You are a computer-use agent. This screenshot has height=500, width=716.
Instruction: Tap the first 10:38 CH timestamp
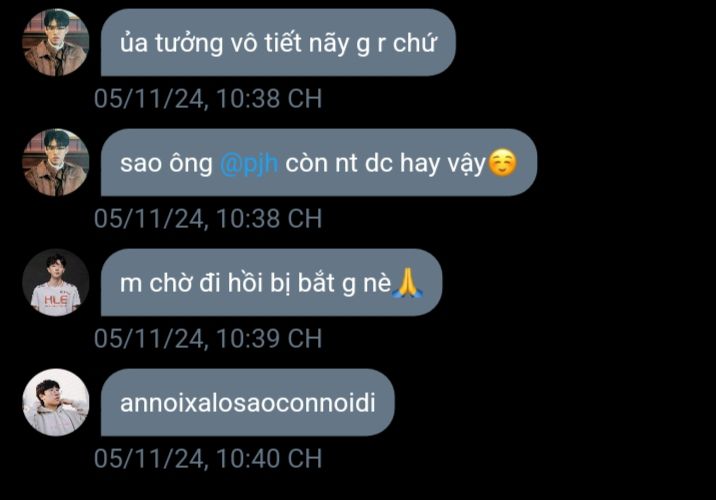pos(208,99)
